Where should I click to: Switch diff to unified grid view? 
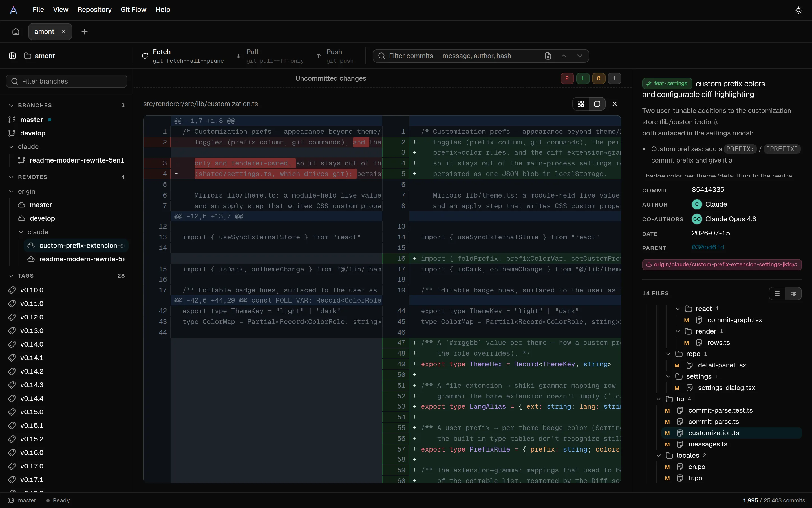pyautogui.click(x=581, y=104)
